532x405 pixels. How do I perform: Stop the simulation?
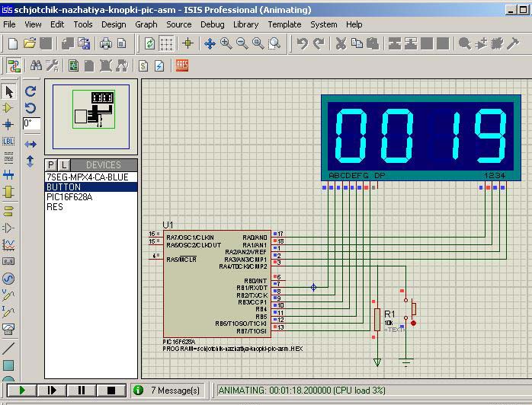click(x=111, y=391)
